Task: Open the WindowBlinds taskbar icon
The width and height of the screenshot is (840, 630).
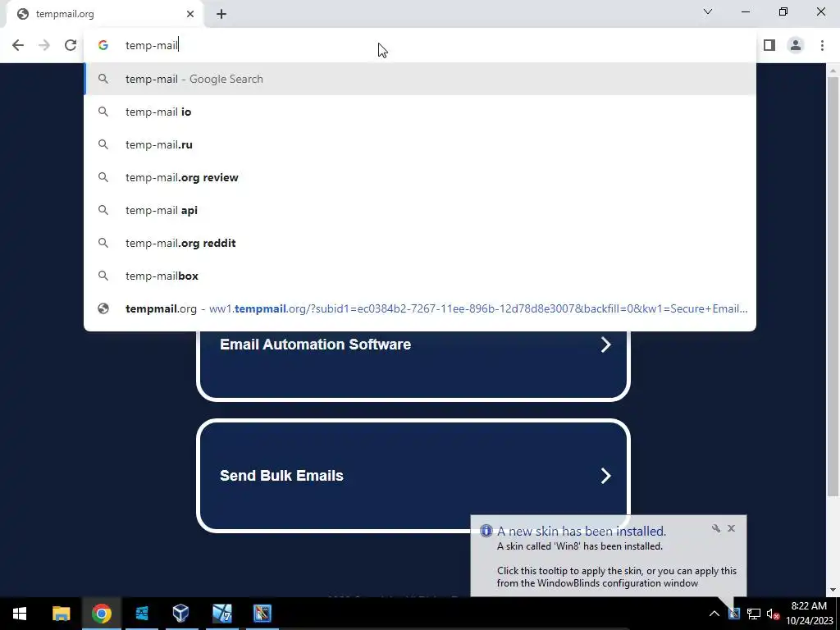Action: point(262,614)
